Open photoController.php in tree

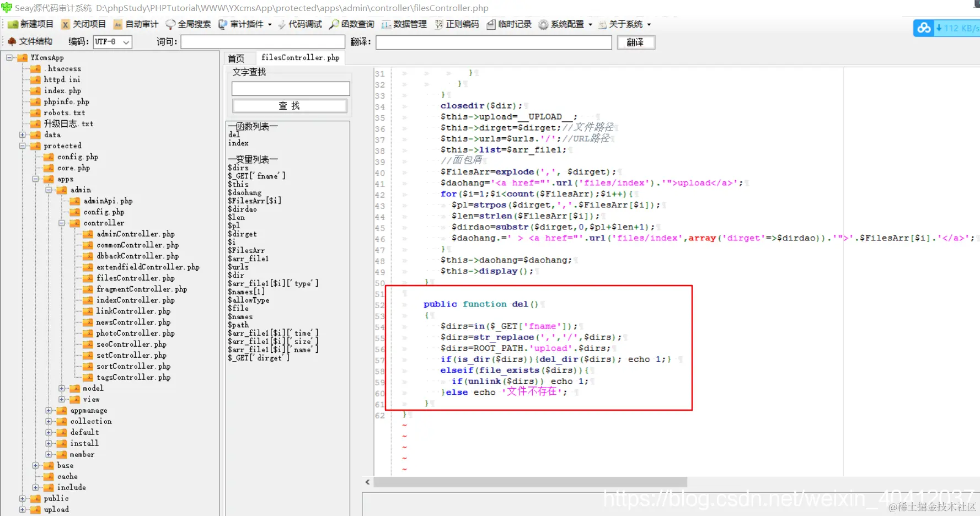pyautogui.click(x=136, y=333)
